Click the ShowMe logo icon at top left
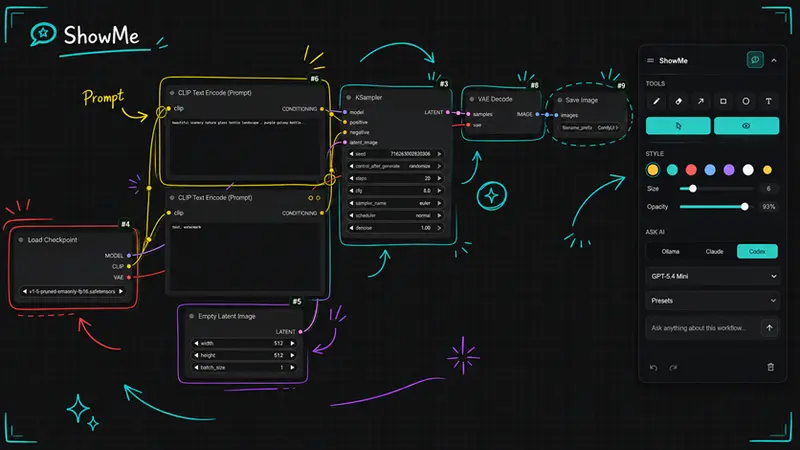Viewport: 800px width, 450px height. pyautogui.click(x=43, y=34)
